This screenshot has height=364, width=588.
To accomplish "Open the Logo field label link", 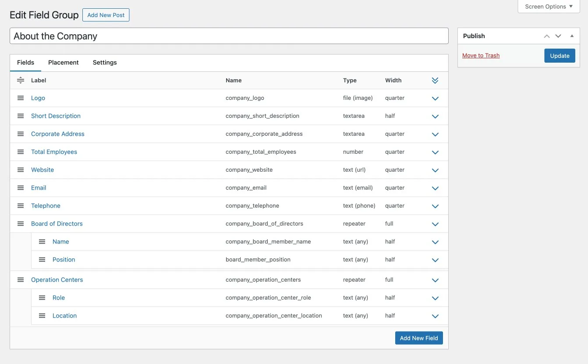I will click(38, 98).
